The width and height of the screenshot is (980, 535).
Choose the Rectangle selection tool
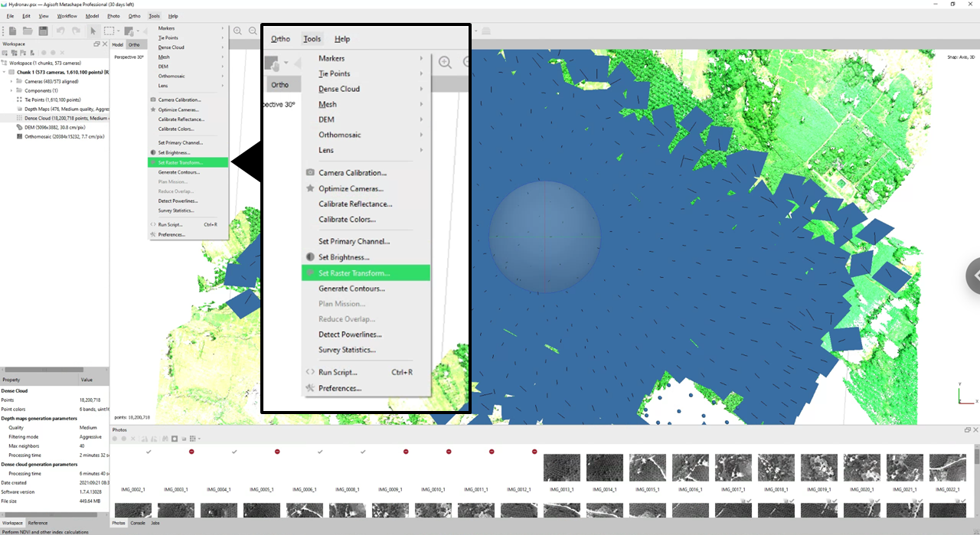coord(109,31)
